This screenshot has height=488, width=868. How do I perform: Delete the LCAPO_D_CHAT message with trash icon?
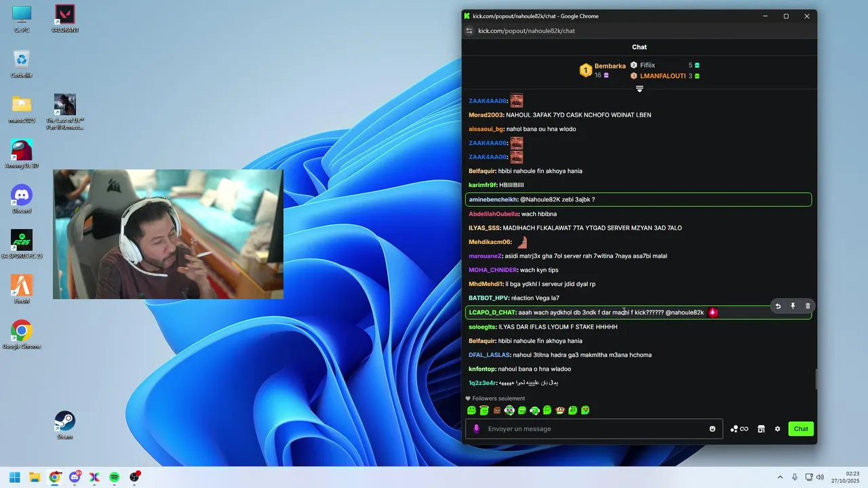coord(808,306)
